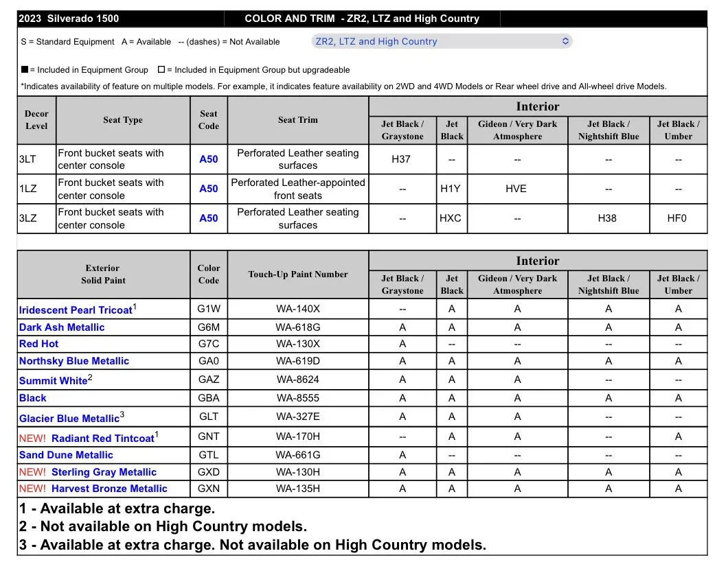Click the HF0 interior code
The width and height of the screenshot is (728, 573).
(x=676, y=218)
